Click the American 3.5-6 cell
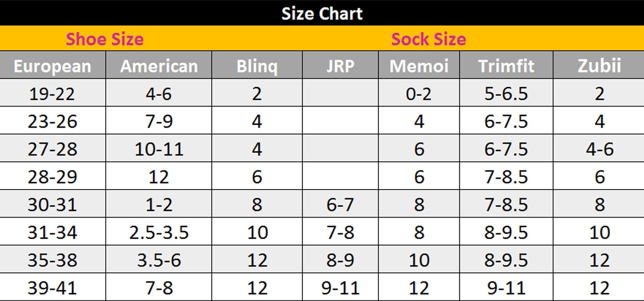 click(159, 260)
